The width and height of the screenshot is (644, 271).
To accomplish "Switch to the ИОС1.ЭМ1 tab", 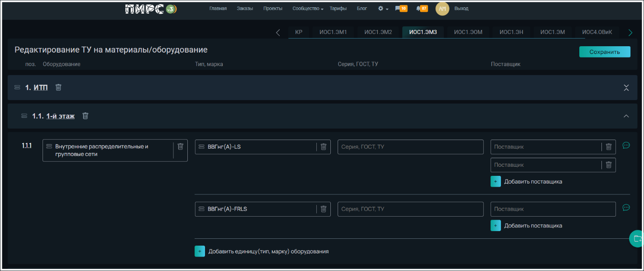I will (333, 32).
